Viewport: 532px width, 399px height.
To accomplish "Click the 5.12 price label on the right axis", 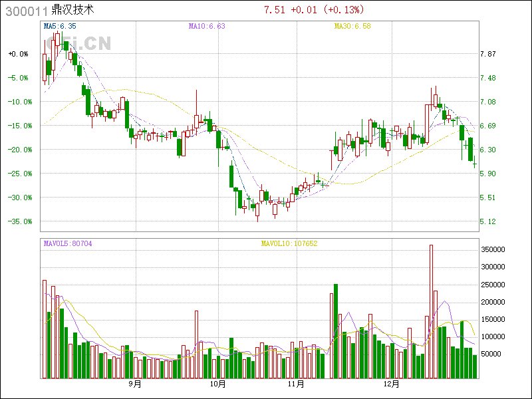I will point(489,221).
